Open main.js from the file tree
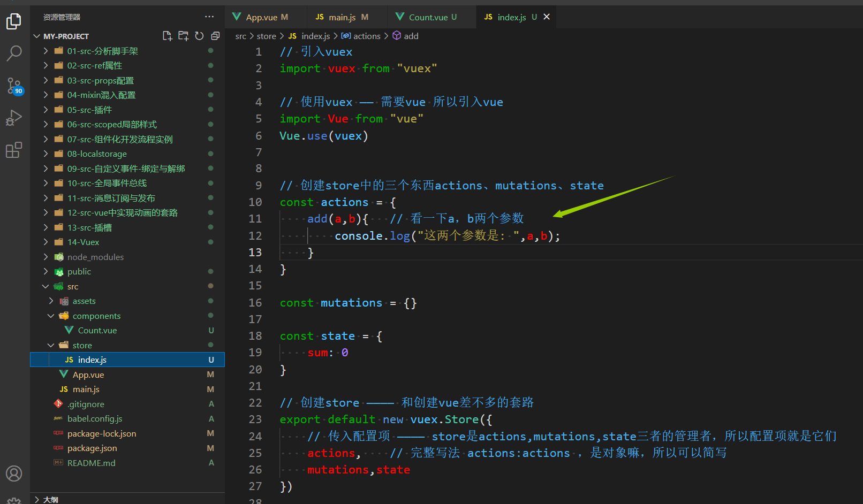Image resolution: width=863 pixels, height=504 pixels. click(127, 389)
